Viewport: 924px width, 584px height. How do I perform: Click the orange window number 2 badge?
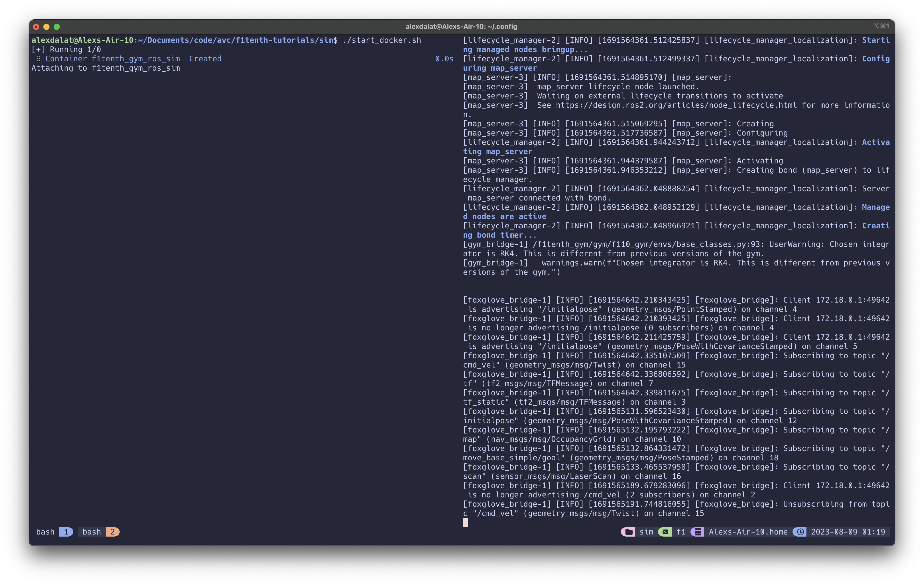[112, 532]
